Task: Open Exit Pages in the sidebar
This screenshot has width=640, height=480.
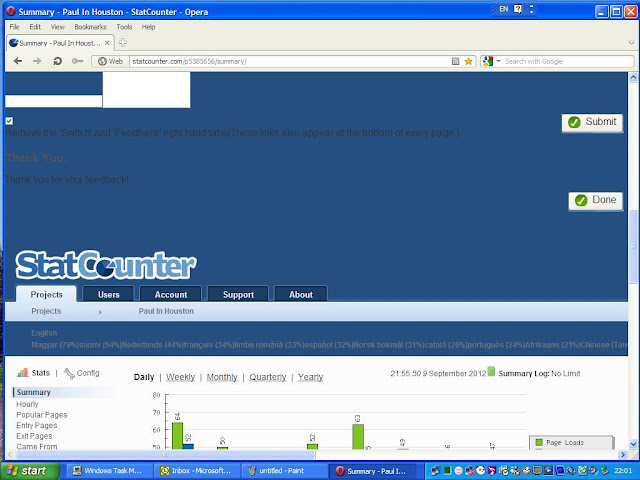Action: click(34, 436)
